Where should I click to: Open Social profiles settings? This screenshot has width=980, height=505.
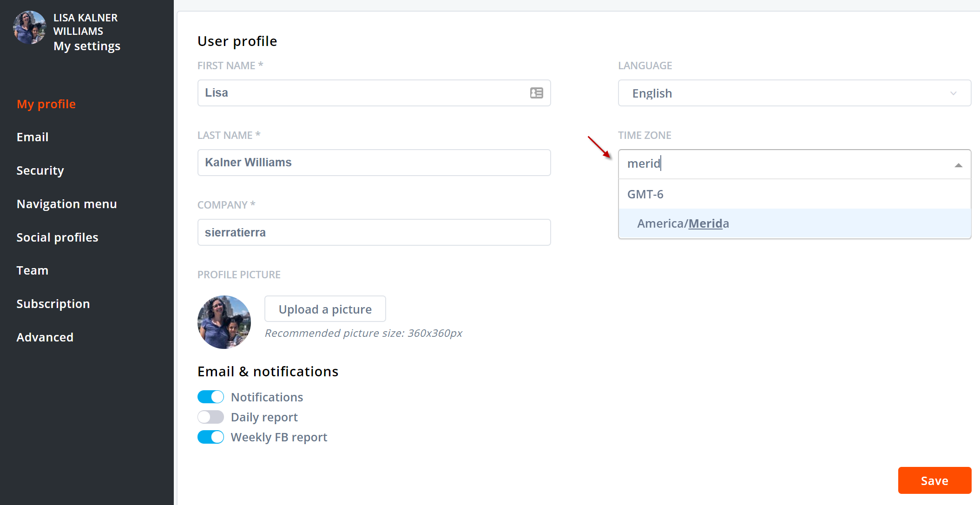(57, 237)
